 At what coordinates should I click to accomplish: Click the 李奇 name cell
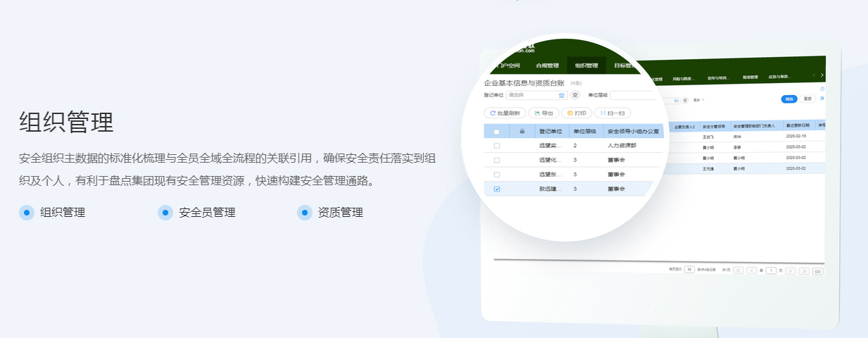tap(738, 148)
